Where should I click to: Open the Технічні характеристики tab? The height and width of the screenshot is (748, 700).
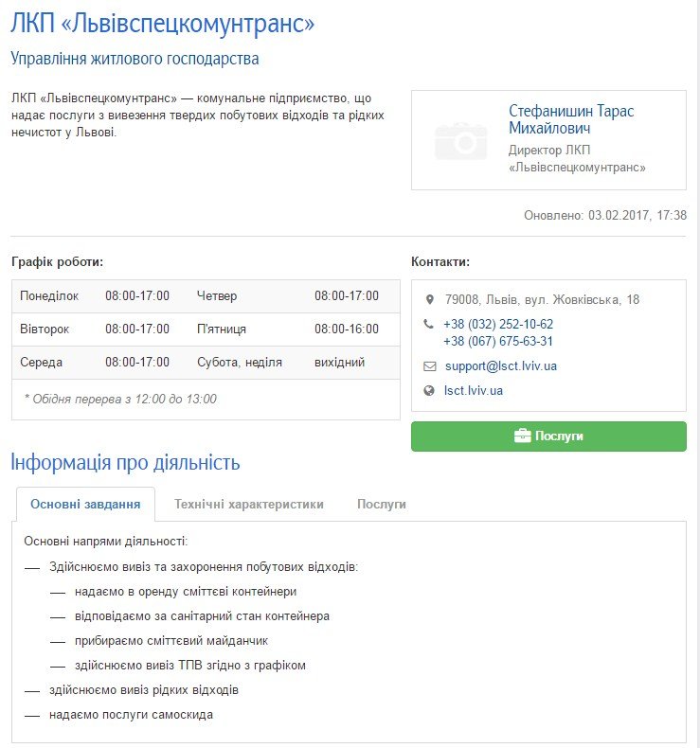click(x=249, y=504)
